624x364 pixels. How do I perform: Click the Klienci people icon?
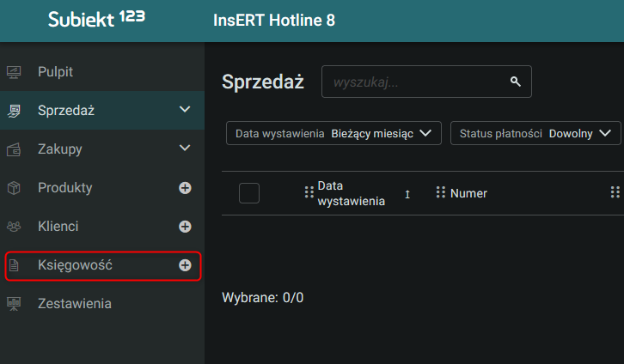[x=14, y=226]
